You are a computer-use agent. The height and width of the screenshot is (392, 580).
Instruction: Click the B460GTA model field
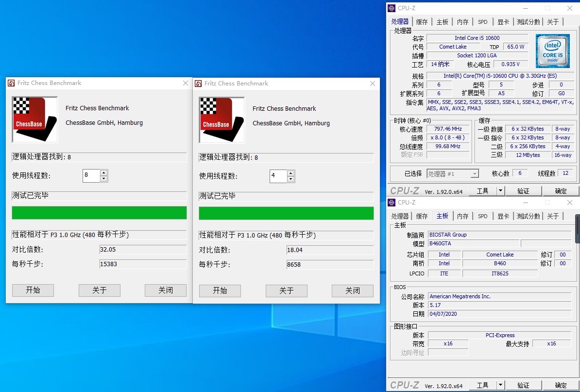[473, 243]
